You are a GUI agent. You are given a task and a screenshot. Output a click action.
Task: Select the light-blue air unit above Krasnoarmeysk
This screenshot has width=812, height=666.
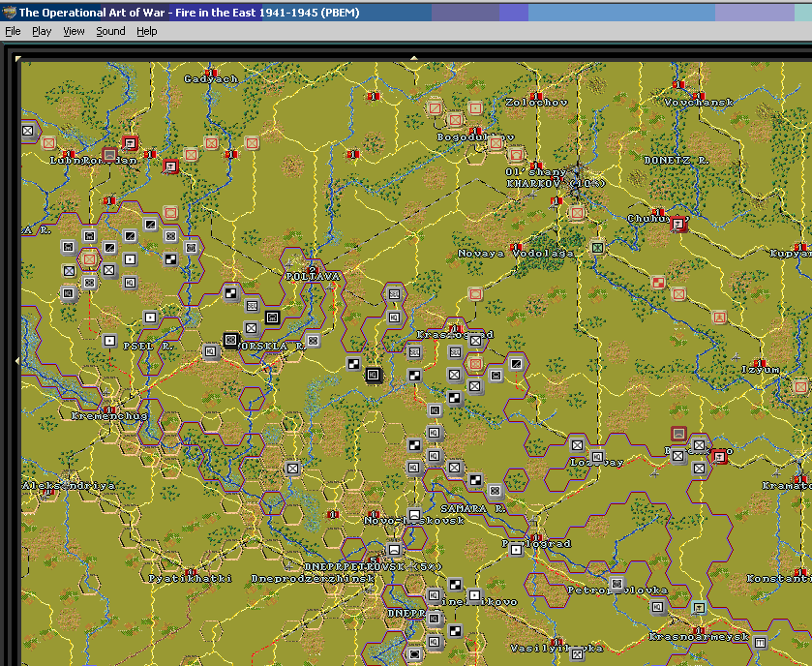[699, 608]
